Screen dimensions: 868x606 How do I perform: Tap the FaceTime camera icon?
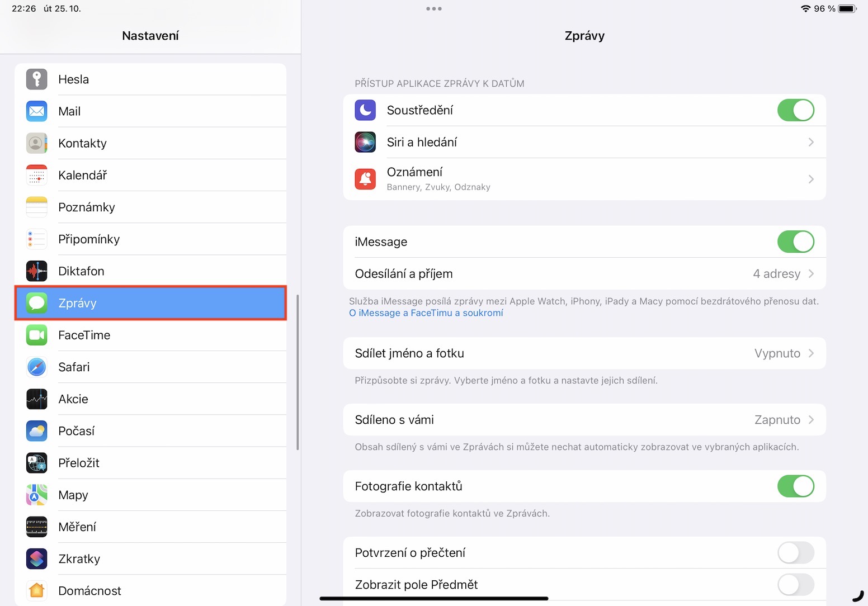pyautogui.click(x=37, y=335)
